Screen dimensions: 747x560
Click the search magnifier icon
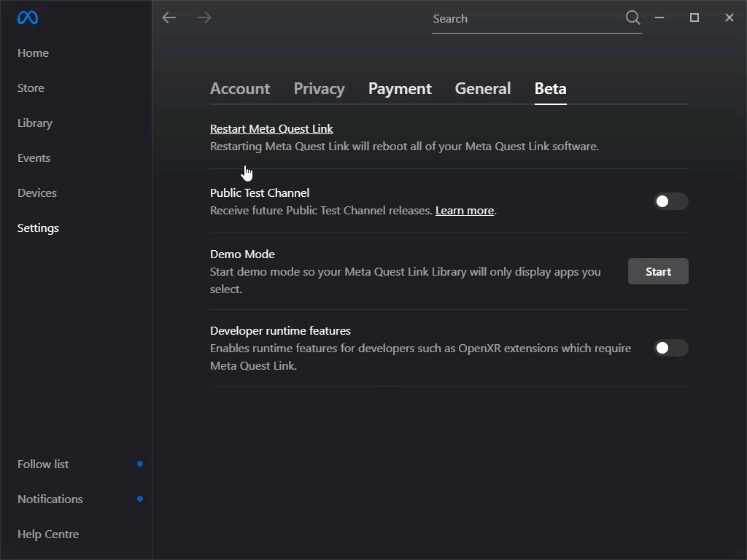coord(632,17)
